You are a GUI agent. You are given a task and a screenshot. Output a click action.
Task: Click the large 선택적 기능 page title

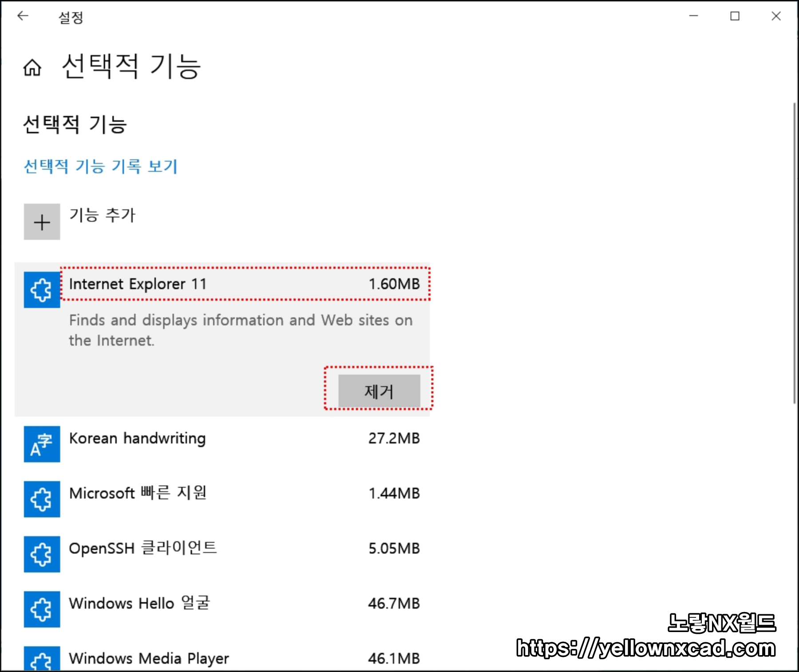pyautogui.click(x=131, y=67)
